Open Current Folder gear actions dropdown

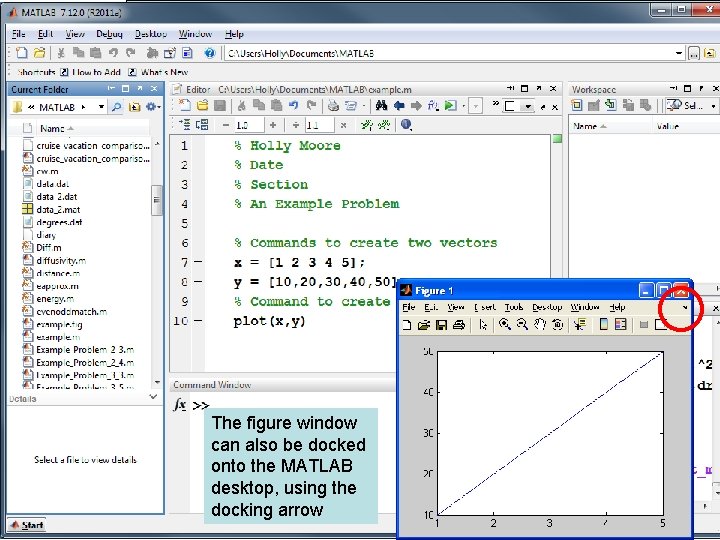point(153,107)
